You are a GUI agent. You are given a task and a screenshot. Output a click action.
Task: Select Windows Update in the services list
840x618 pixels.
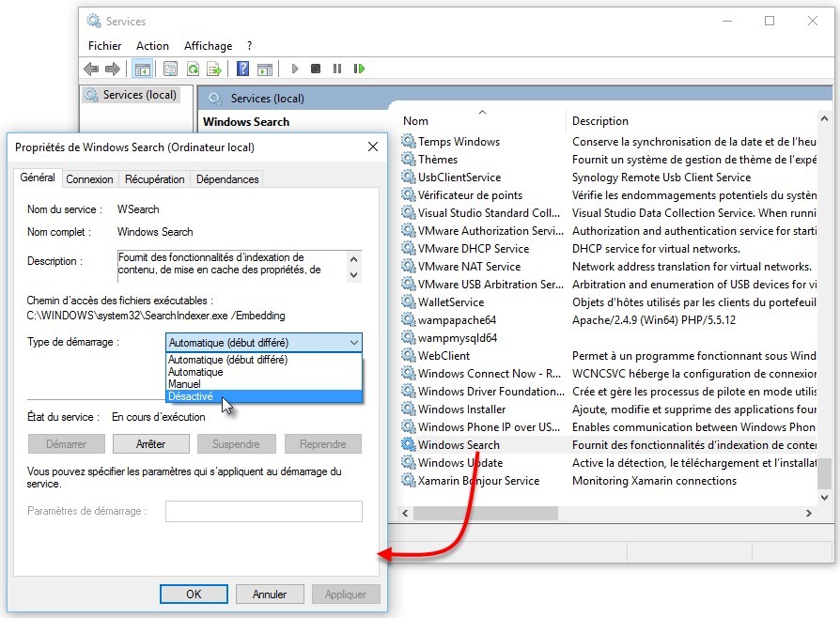click(x=459, y=462)
